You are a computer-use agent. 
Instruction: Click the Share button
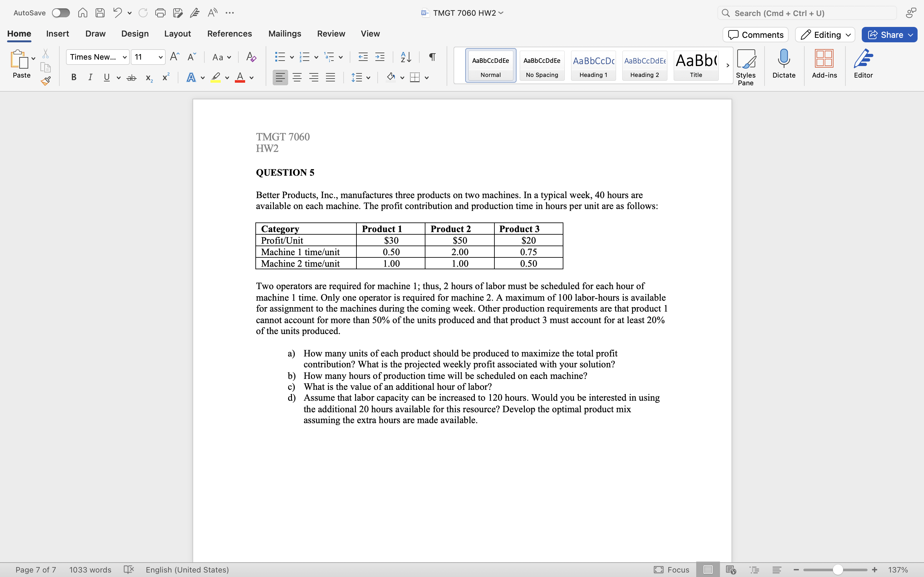click(x=889, y=35)
